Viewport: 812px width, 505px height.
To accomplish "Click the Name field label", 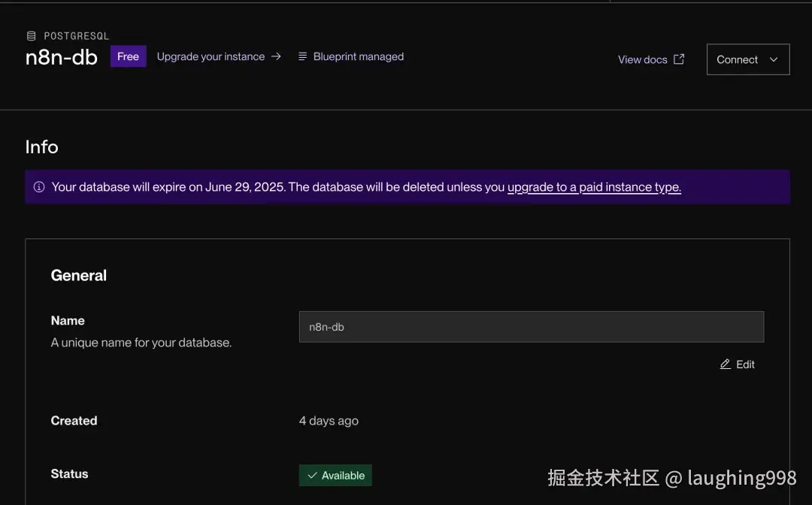I will coord(68,321).
